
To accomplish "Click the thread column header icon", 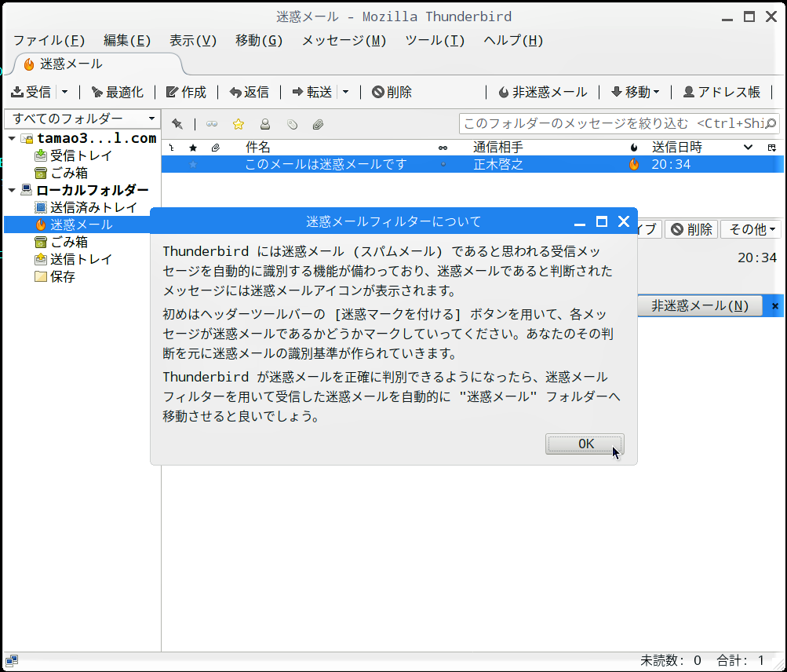I will [x=172, y=147].
